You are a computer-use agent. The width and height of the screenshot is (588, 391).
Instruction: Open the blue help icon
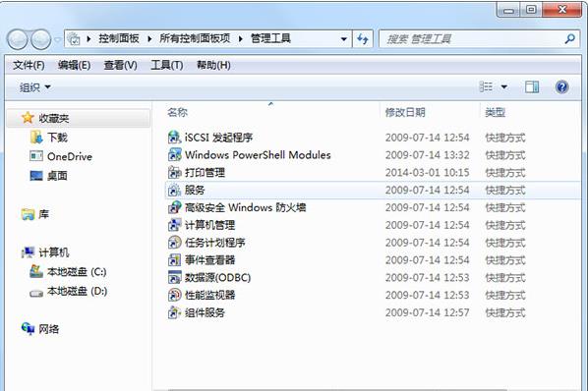pyautogui.click(x=561, y=87)
